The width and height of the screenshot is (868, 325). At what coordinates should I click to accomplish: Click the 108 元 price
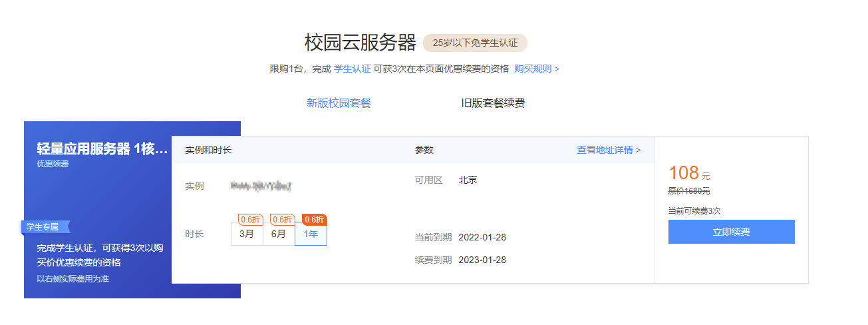[x=688, y=174]
